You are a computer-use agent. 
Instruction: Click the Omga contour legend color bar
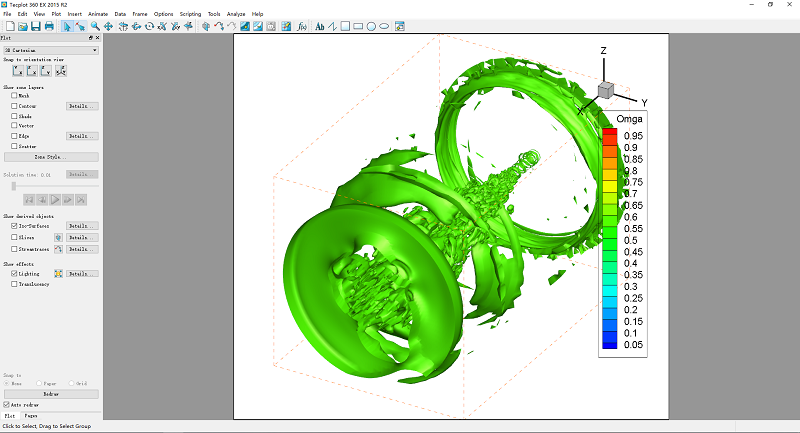[608, 240]
